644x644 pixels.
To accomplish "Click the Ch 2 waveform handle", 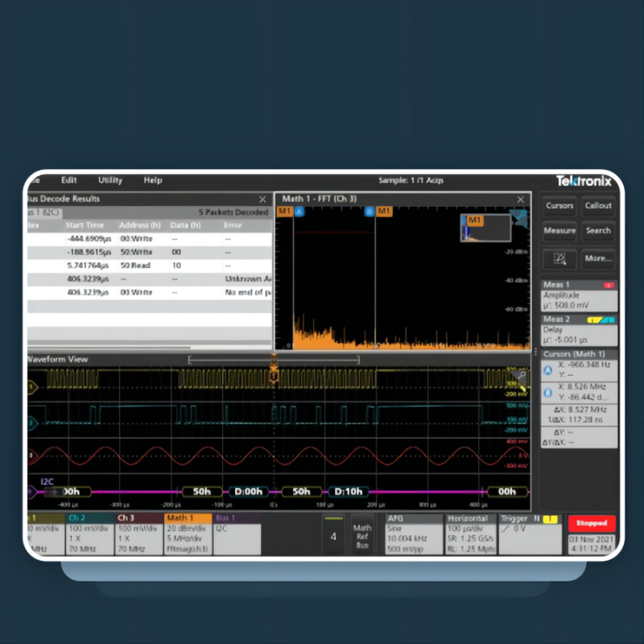I will coord(32,423).
